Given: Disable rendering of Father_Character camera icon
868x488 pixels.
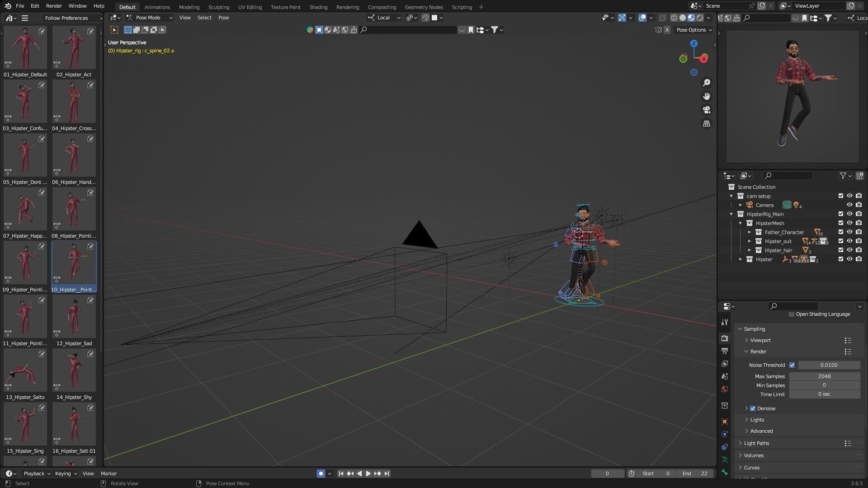Looking at the screenshot, I should click(859, 232).
